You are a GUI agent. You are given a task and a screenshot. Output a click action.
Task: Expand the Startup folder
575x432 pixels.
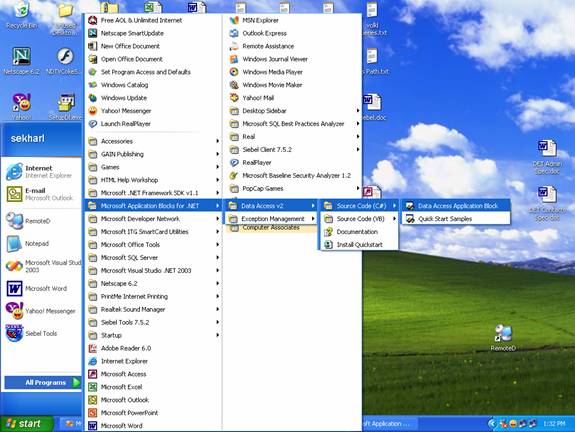click(x=153, y=335)
